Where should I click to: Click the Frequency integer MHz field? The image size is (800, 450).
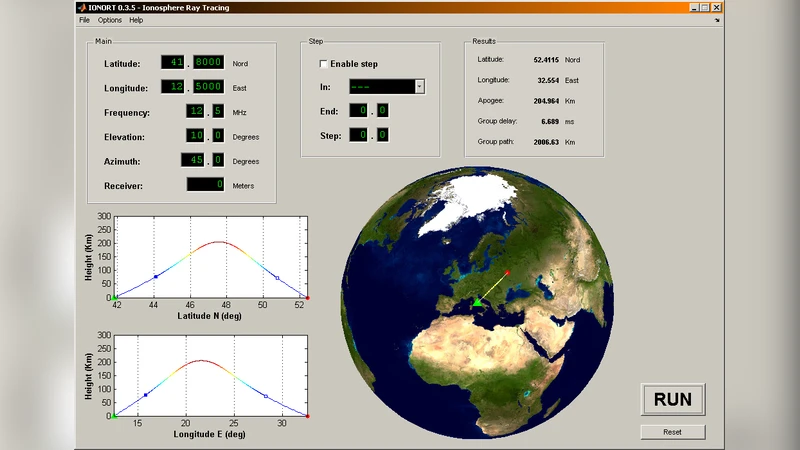click(196, 112)
